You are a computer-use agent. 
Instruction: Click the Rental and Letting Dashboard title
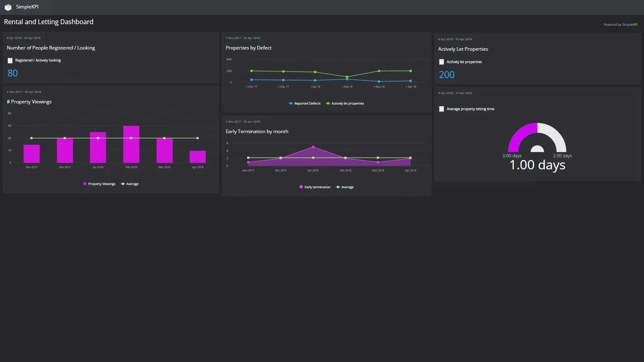click(x=49, y=22)
